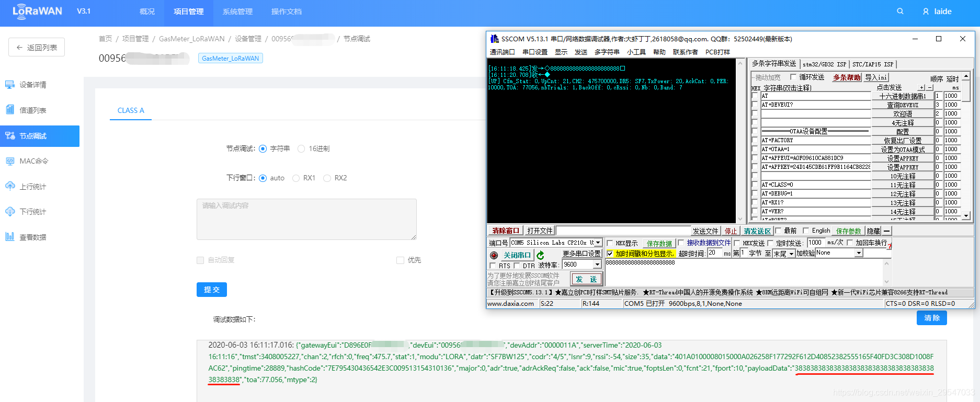This screenshot has height=402, width=980.
Task: Click the green refresh ports icon in SSCOM
Action: 540,255
